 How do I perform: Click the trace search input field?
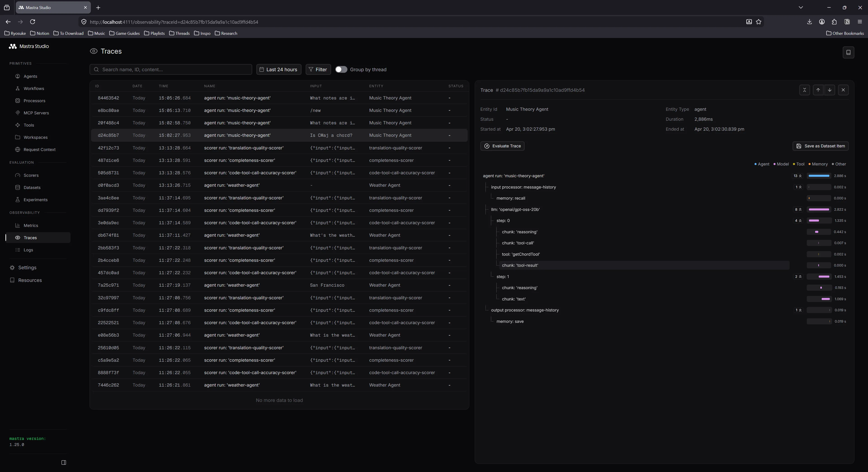(x=170, y=69)
